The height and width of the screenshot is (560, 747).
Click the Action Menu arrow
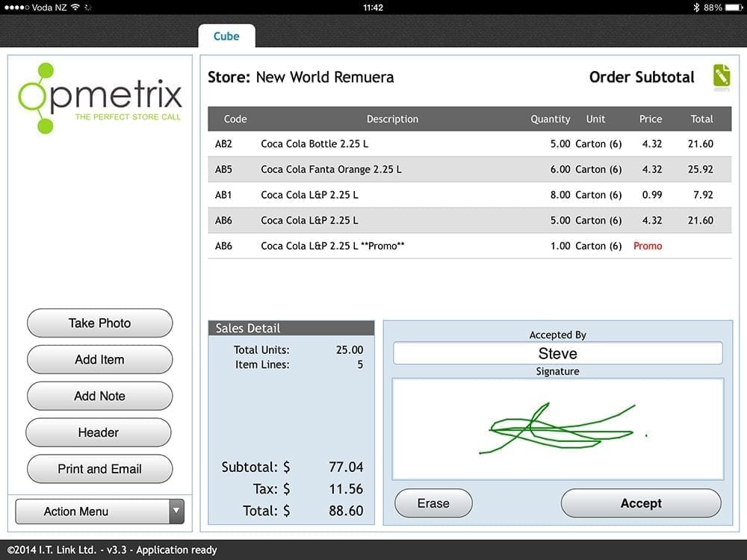176,511
